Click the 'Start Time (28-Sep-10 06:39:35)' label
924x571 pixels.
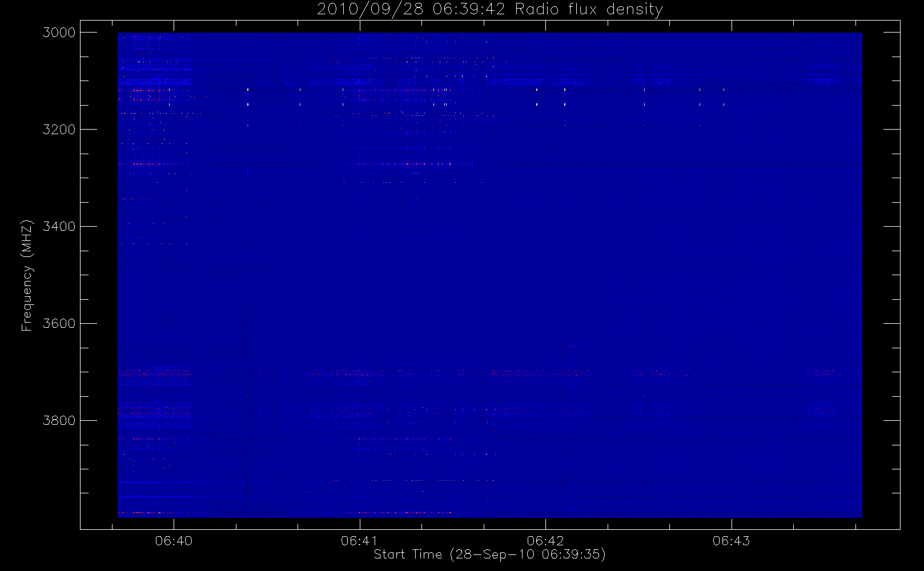pos(490,554)
